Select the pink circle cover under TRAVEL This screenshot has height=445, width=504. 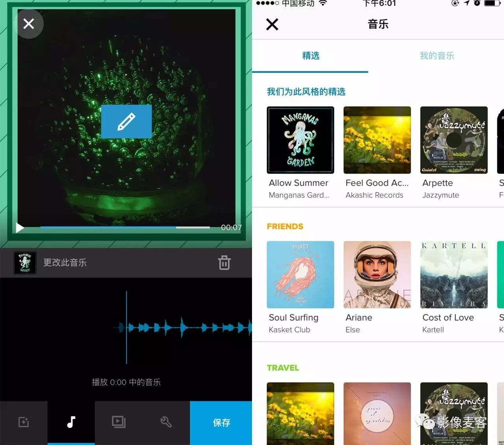click(377, 413)
